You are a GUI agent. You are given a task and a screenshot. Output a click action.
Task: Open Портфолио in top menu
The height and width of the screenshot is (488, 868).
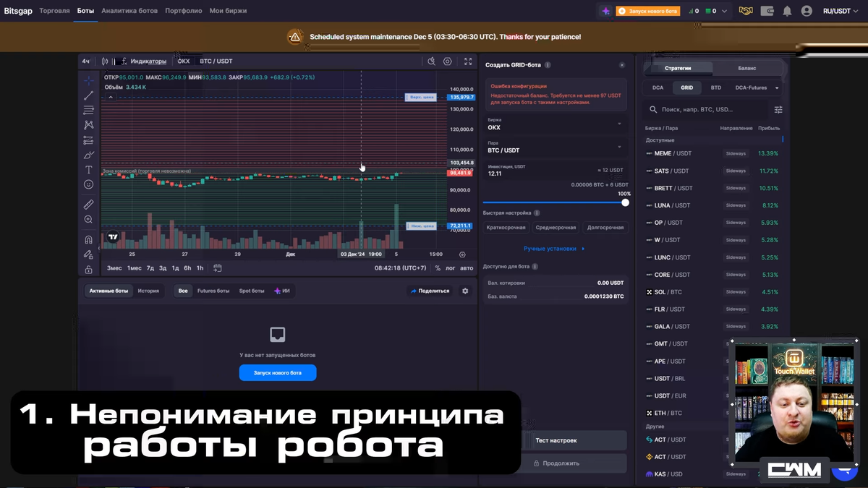click(184, 11)
